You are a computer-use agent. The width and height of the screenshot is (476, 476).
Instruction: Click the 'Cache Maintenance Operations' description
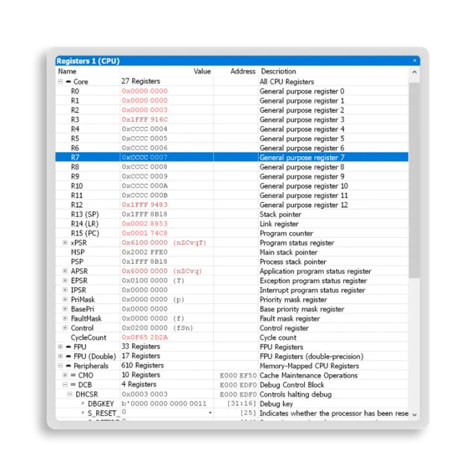coord(309,375)
